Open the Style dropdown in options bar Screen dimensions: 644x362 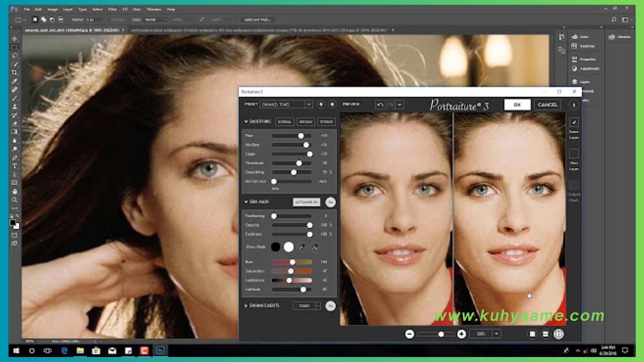point(156,20)
